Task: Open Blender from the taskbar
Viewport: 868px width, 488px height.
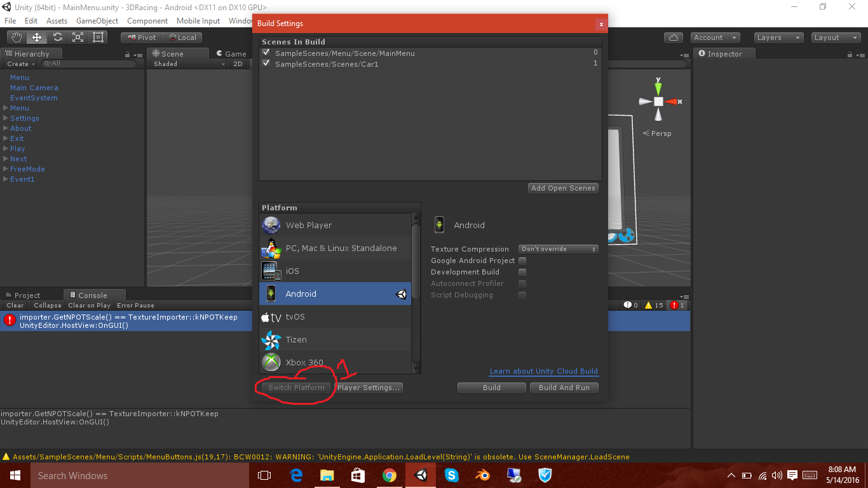Action: point(482,475)
